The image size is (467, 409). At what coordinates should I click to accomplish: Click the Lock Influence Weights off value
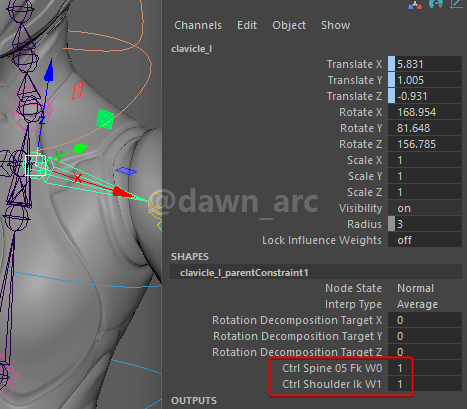425,240
